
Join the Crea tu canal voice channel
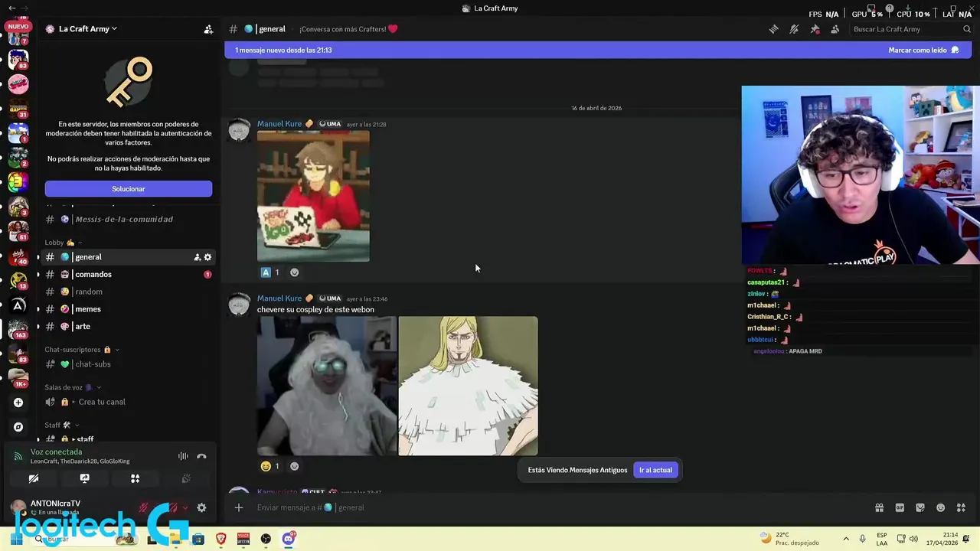click(129, 402)
